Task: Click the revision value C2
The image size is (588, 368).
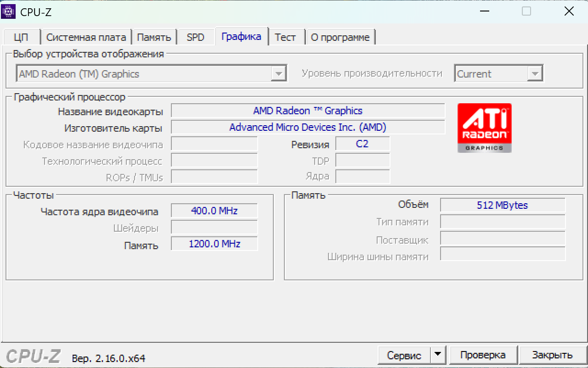Action: pos(362,144)
